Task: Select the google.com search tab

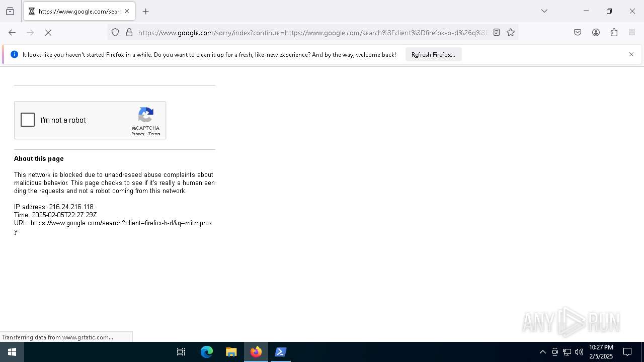Action: click(x=79, y=11)
